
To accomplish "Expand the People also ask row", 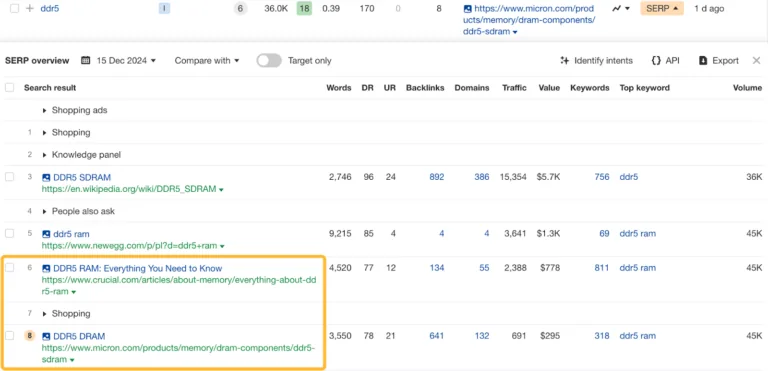I will pyautogui.click(x=45, y=212).
